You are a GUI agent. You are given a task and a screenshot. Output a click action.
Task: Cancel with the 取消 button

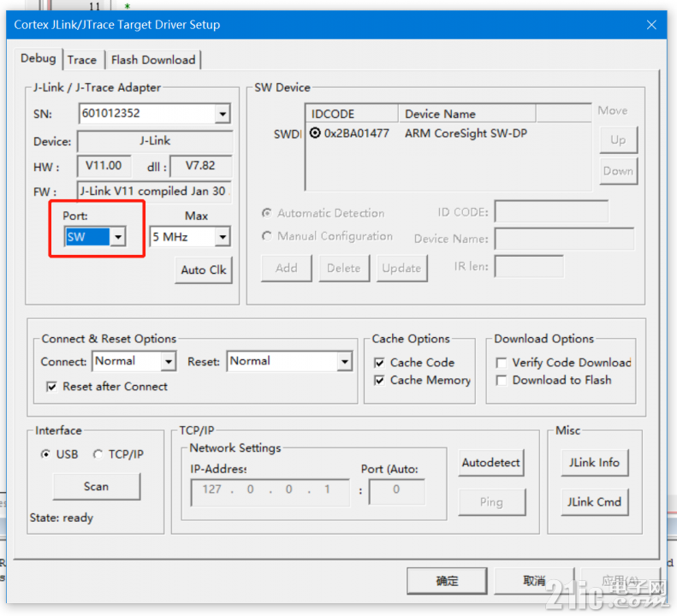[x=535, y=581]
